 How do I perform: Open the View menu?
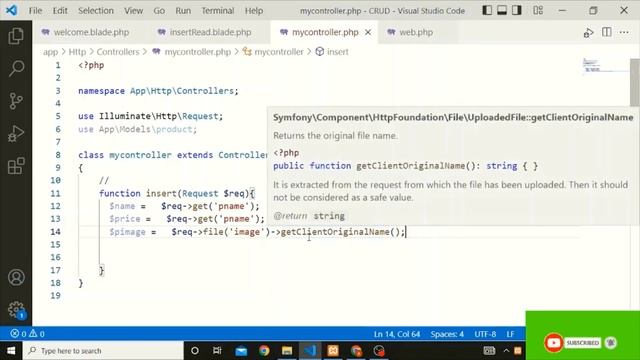pyautogui.click(x=133, y=11)
